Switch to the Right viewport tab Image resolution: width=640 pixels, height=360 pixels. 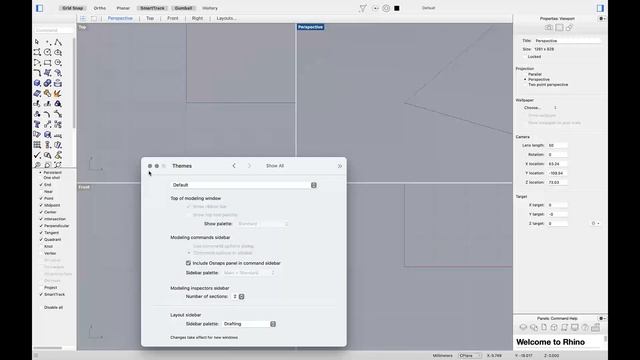click(197, 18)
